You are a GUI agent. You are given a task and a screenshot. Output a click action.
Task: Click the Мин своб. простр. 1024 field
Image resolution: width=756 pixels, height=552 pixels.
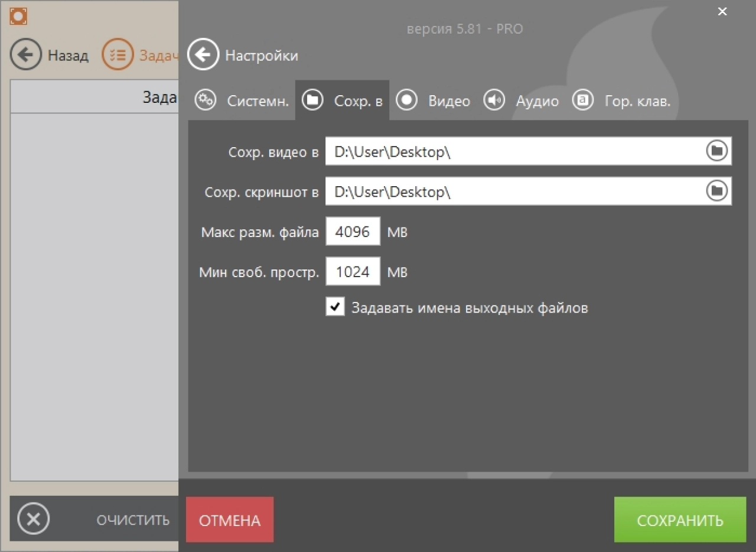click(x=353, y=272)
